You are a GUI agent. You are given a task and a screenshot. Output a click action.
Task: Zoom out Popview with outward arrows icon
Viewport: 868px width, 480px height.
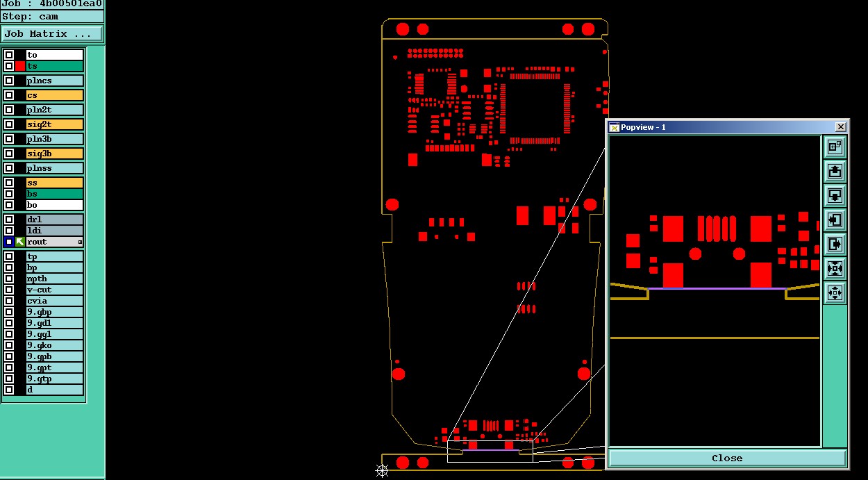pyautogui.click(x=835, y=292)
